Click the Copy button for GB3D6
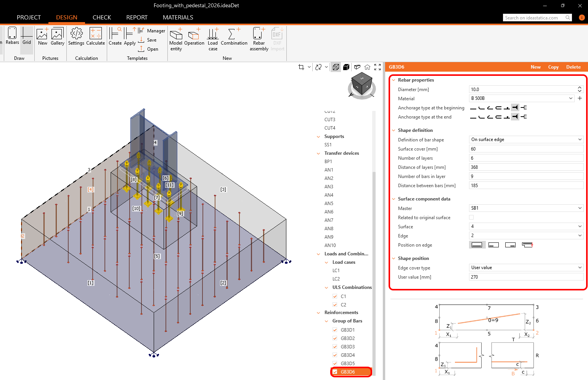The image size is (588, 380). 553,67
